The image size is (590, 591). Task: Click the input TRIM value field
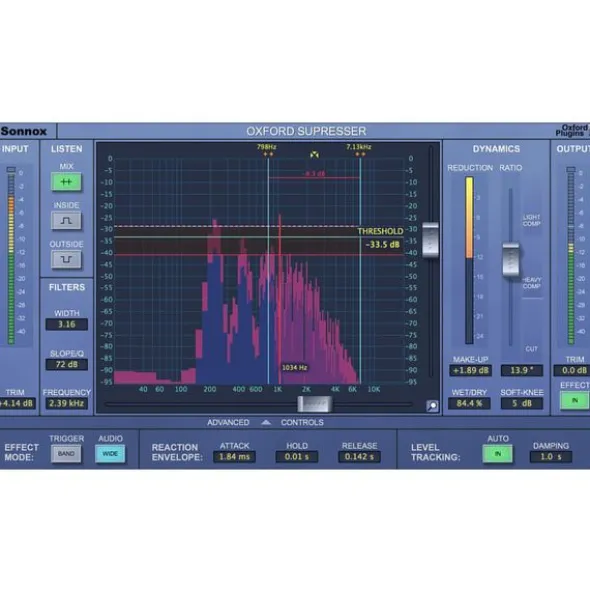coord(18,403)
